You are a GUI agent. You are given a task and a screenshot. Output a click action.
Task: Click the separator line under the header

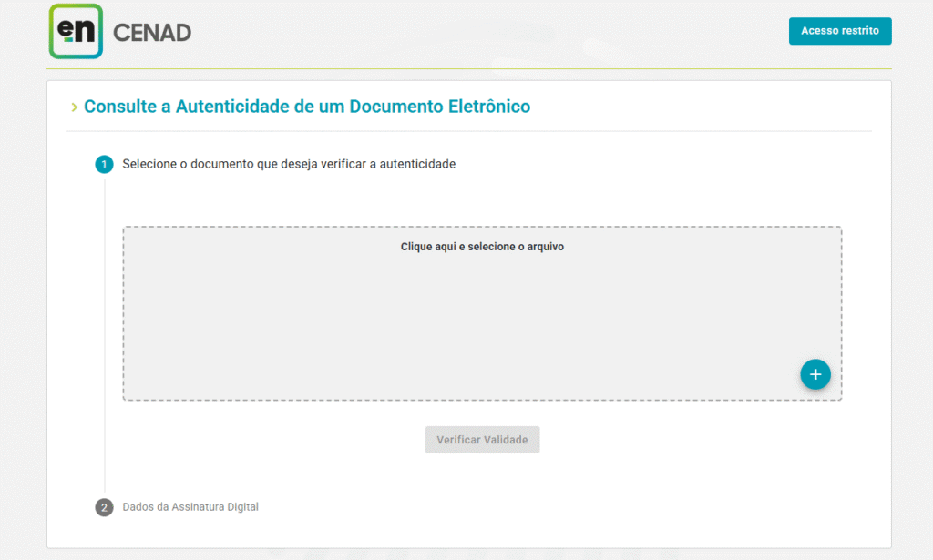(468, 69)
